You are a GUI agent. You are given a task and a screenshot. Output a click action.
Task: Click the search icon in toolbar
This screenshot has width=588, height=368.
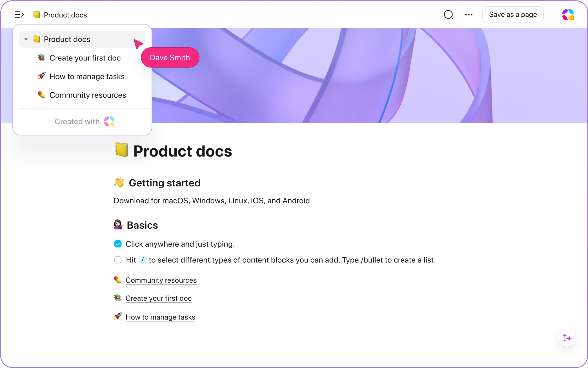point(449,14)
